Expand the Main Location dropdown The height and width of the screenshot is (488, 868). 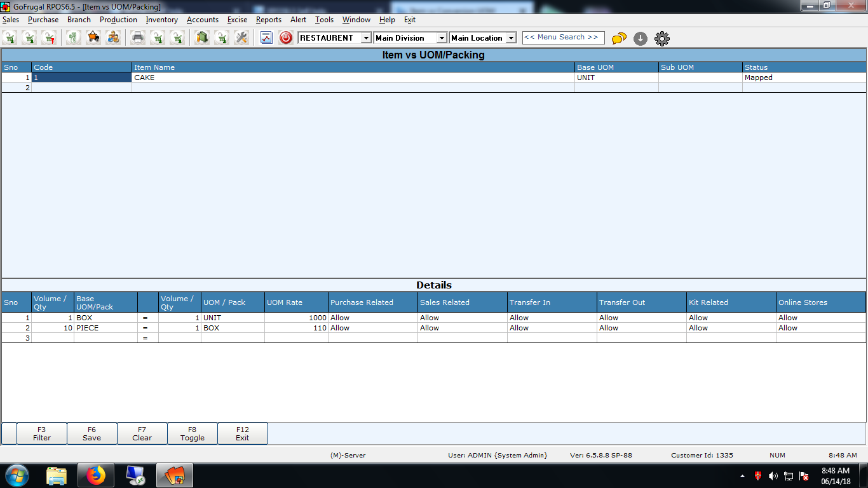tap(511, 38)
